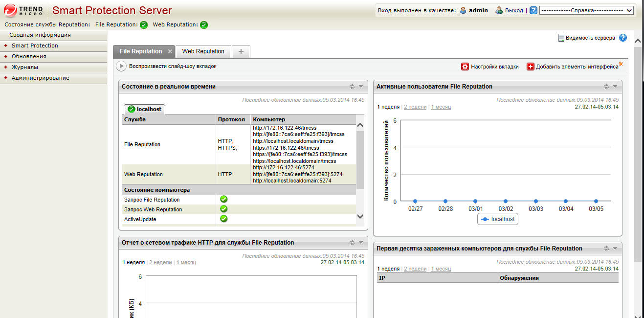Click the File Reputation status green checkmark in header

pos(144,25)
